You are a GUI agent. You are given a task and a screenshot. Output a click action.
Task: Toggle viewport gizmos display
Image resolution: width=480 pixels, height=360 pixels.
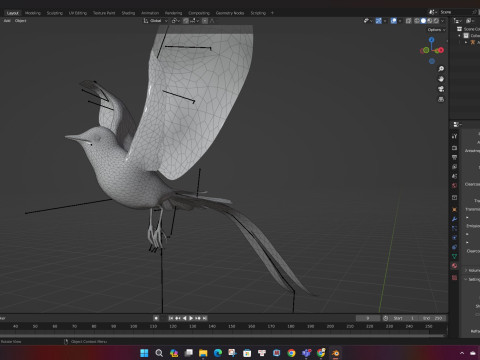pos(379,21)
